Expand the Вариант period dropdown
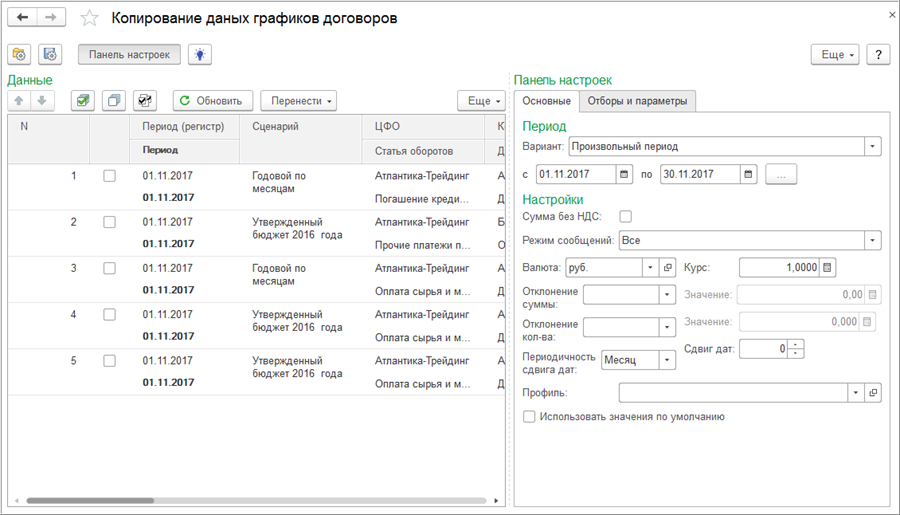 click(x=873, y=147)
